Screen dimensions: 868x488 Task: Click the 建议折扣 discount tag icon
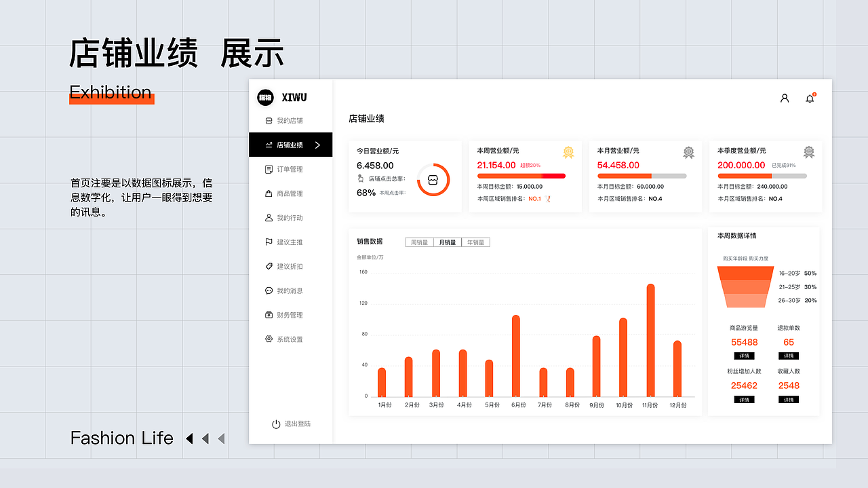click(270, 266)
